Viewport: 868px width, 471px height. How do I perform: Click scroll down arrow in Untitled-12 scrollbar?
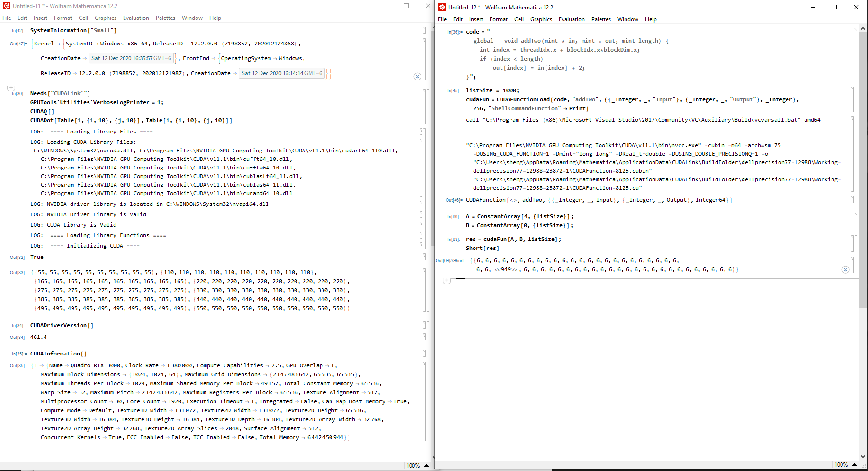863,456
